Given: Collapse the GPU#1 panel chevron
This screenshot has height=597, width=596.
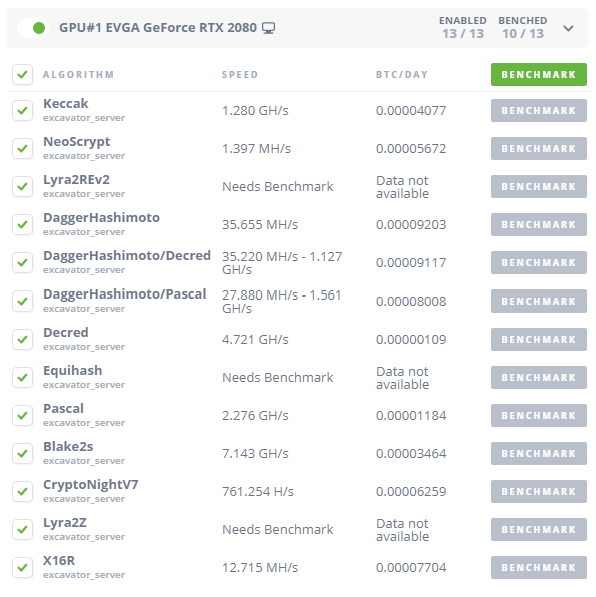Looking at the screenshot, I should [x=568, y=28].
